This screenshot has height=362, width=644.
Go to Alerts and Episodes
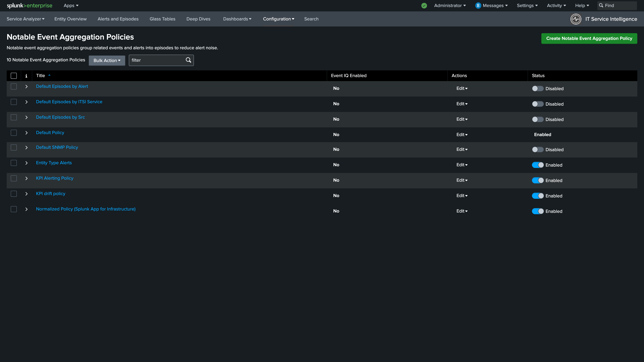(118, 19)
